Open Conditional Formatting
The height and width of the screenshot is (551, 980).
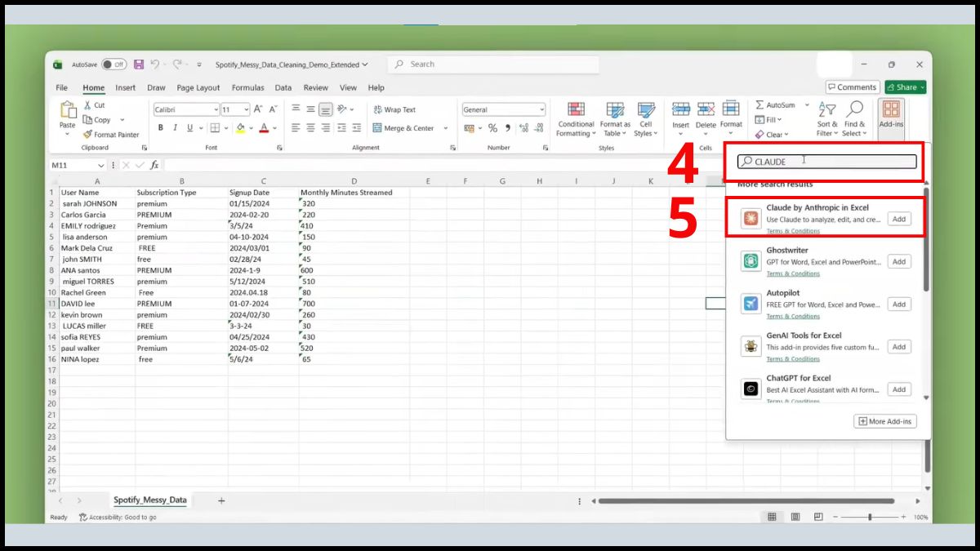click(576, 119)
